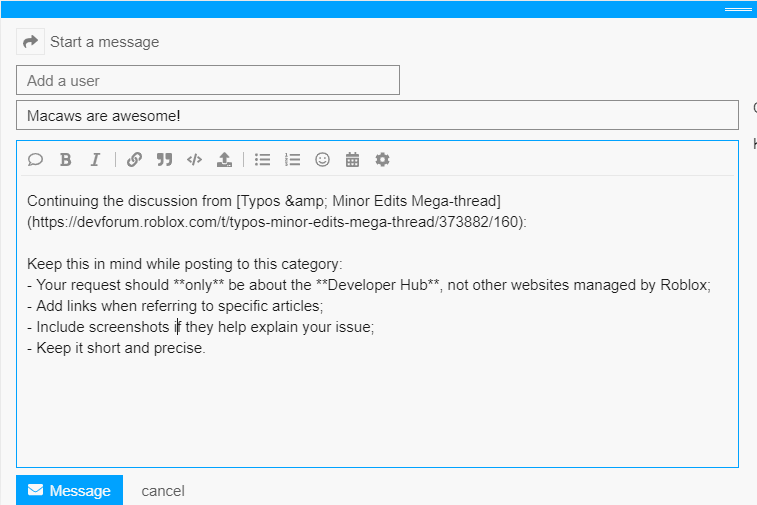757x505 pixels.
Task: Insert a blockquote with the quote icon
Action: click(x=164, y=159)
